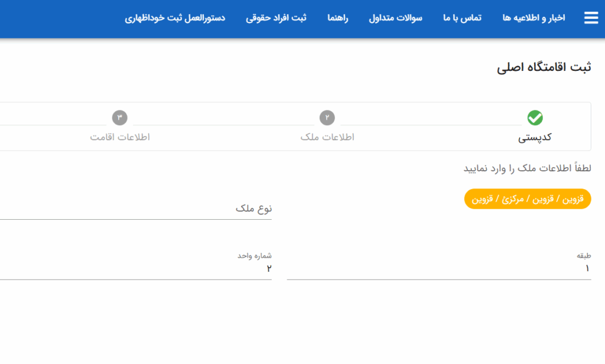Click the 'لطفاً اطلاعات ملک را وارد نمایید' text

coord(527,169)
